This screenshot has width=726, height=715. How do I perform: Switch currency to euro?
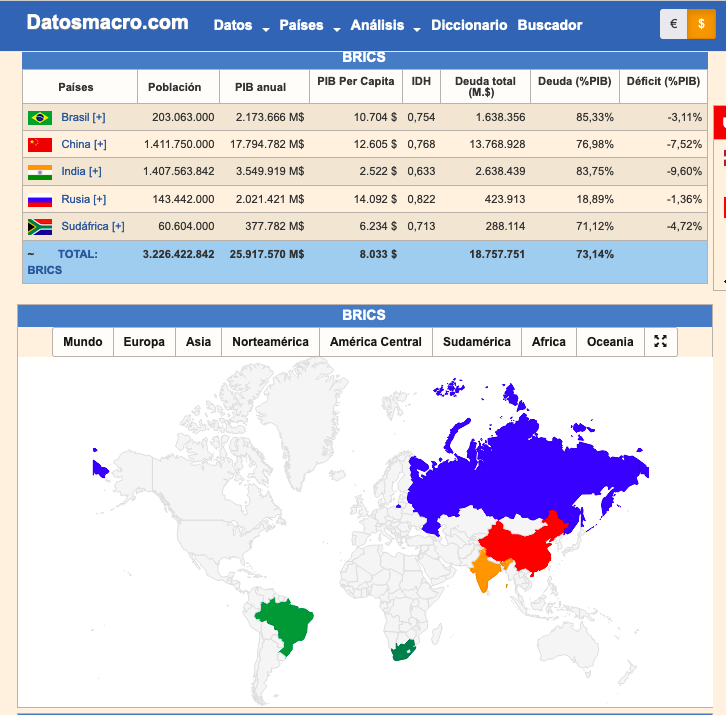(674, 24)
